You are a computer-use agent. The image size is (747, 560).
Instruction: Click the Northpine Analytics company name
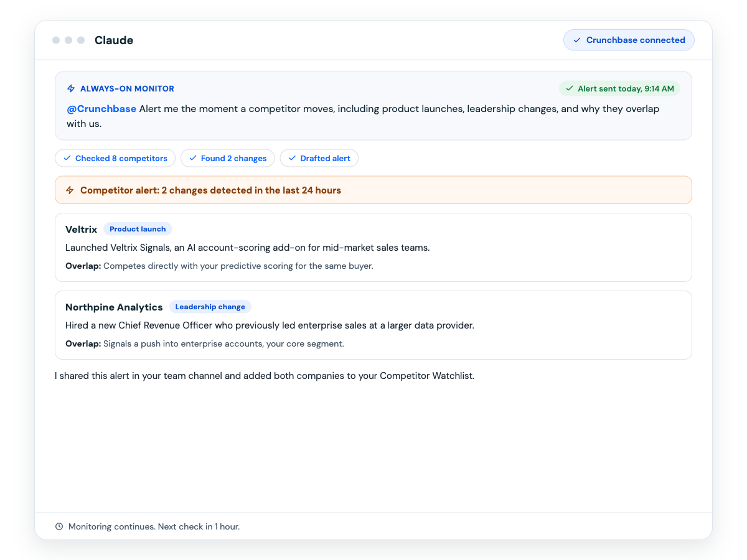point(114,307)
